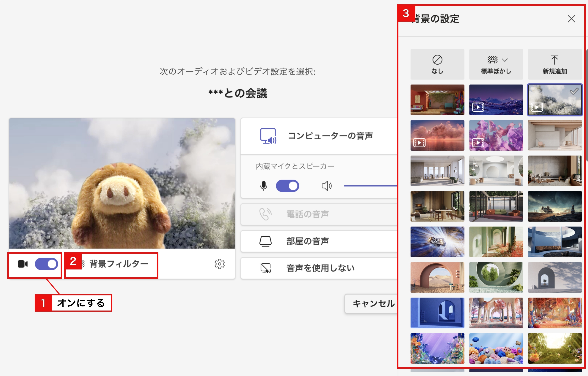Screen dimensions: 588x376
Task: Select the fireplace dining room background
Action: pos(437,206)
